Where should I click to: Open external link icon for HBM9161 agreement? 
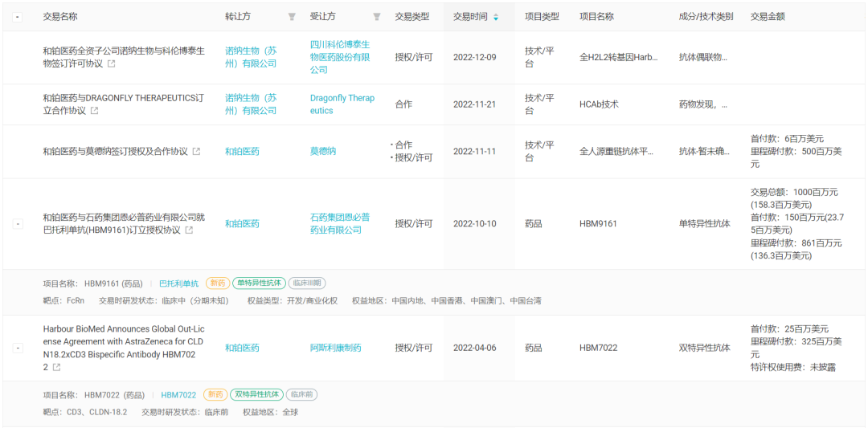click(x=189, y=230)
